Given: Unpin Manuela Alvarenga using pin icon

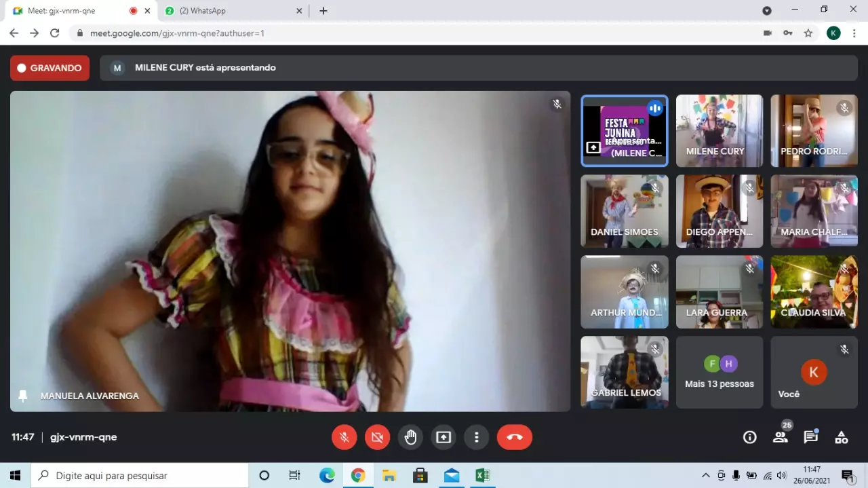Looking at the screenshot, I should (23, 396).
